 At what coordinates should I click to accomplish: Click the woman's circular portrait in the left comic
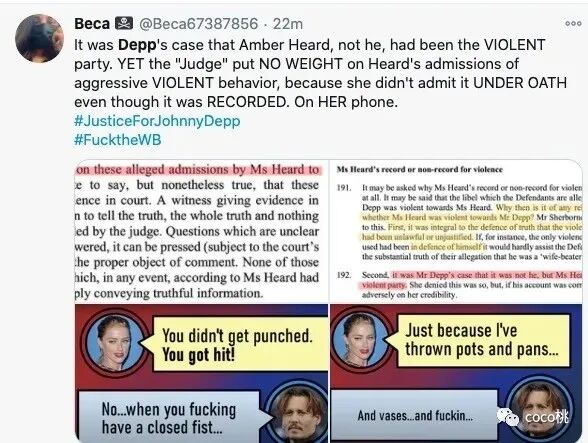click(x=114, y=344)
